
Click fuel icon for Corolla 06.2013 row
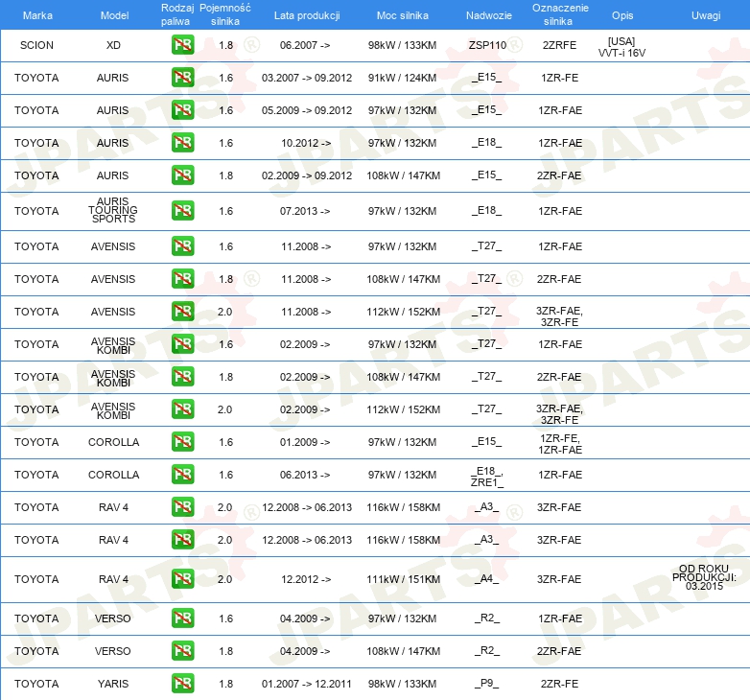click(x=182, y=475)
